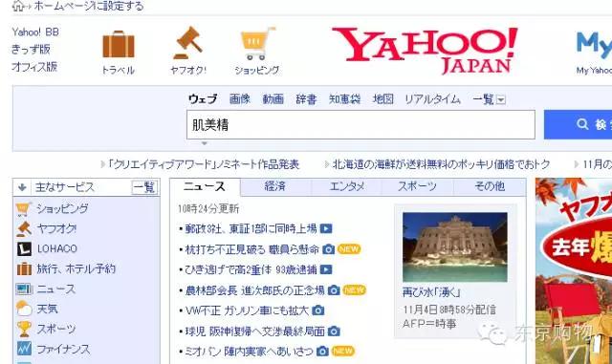
Task: Select the リアルタイム search tab
Action: tap(432, 99)
